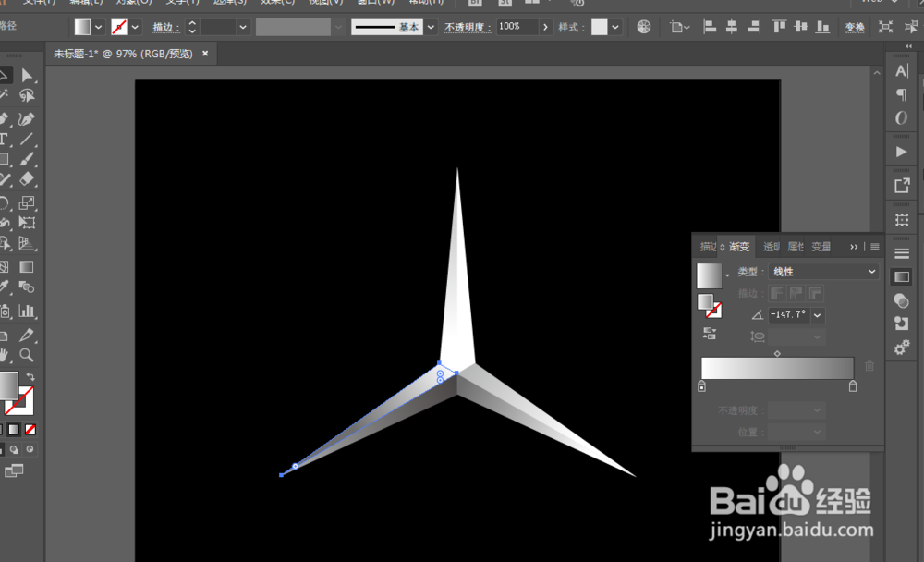This screenshot has height=562, width=924.
Task: Enable Draw Inside mode
Action: pos(30,449)
